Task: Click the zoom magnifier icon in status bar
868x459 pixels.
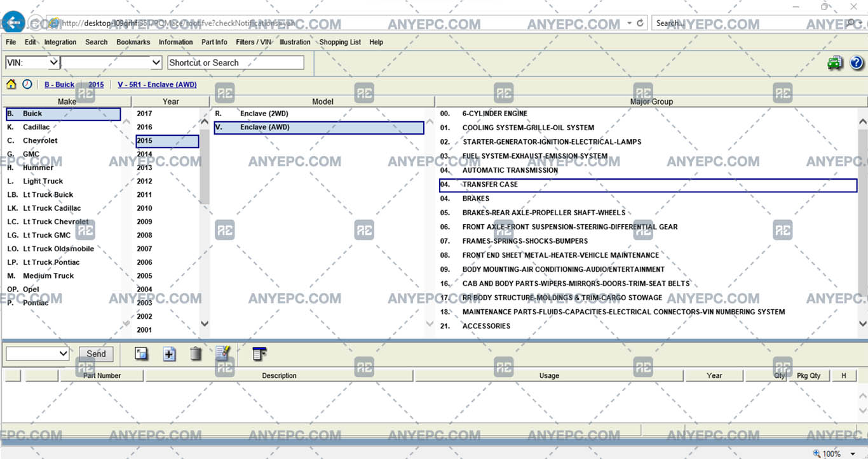Action: pyautogui.click(x=817, y=453)
